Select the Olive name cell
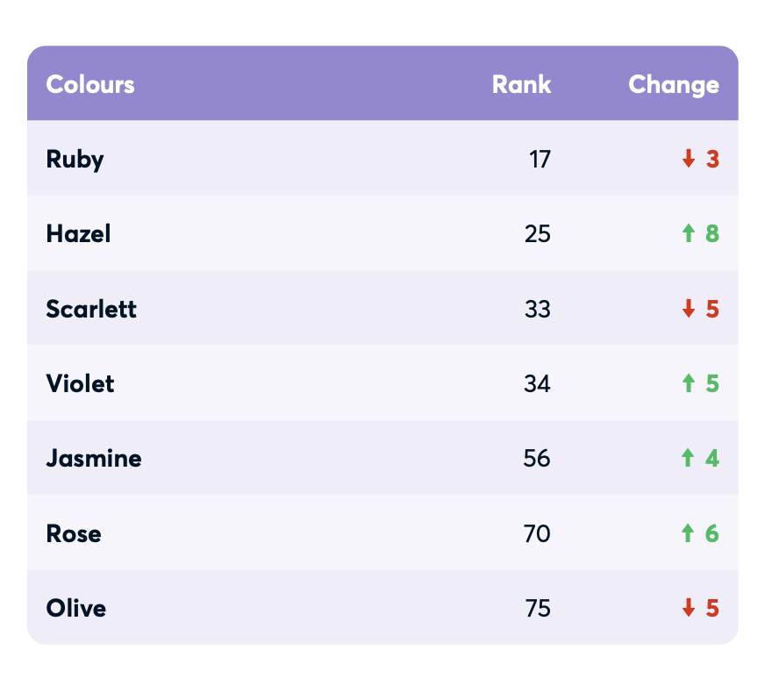The width and height of the screenshot is (772, 700). [76, 608]
